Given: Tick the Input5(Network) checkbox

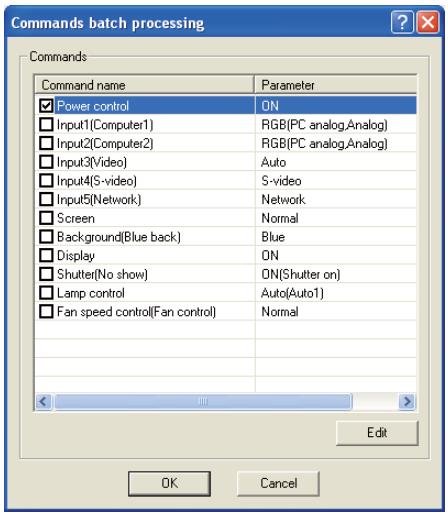Looking at the screenshot, I should [x=46, y=199].
